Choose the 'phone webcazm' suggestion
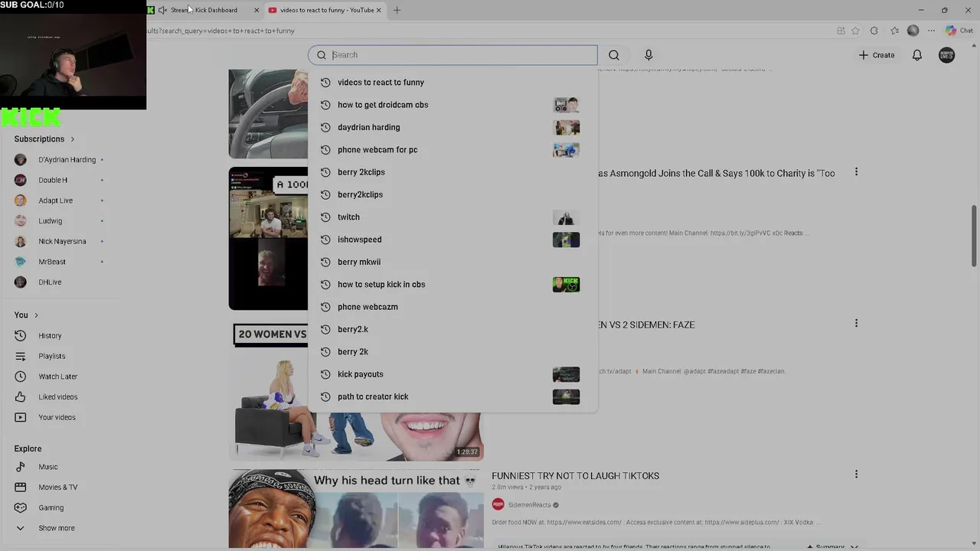This screenshot has width=980, height=551. (x=452, y=307)
